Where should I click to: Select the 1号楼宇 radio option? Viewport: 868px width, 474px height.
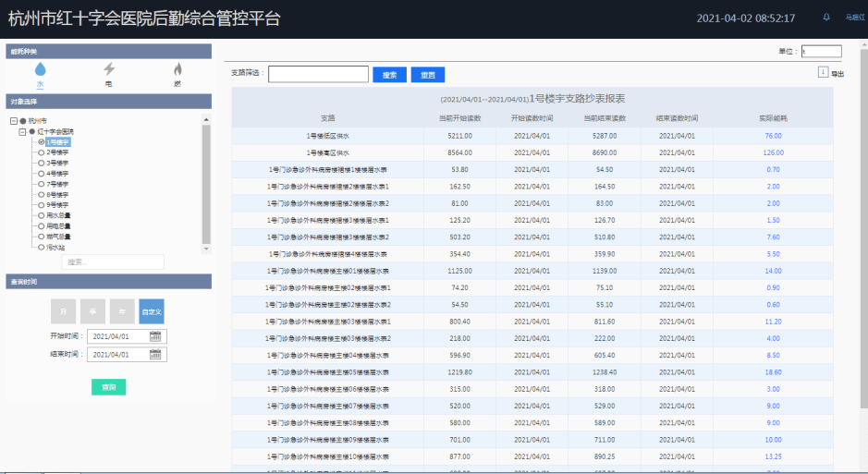[41, 142]
